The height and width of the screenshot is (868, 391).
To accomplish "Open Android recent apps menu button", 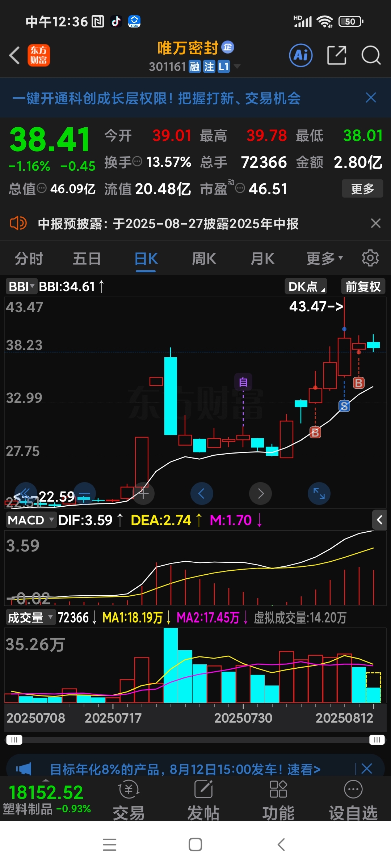I will [110, 844].
